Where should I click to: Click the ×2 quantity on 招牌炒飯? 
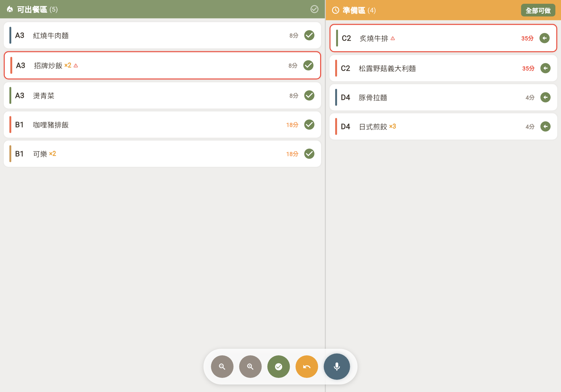point(68,65)
